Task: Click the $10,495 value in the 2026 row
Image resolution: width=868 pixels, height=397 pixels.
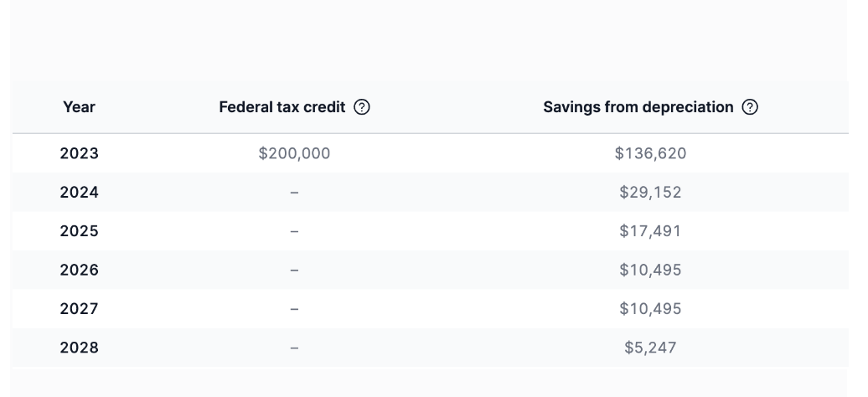Action: [x=650, y=270]
